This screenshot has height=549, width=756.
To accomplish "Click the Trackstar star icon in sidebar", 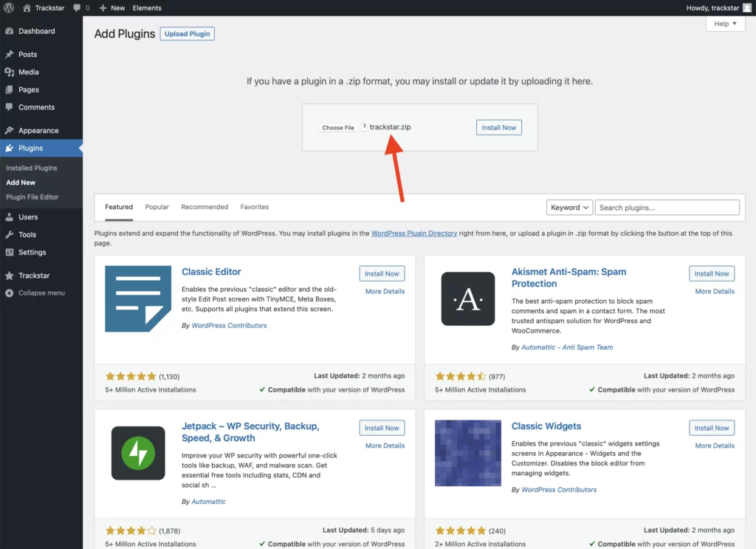I will pos(9,276).
